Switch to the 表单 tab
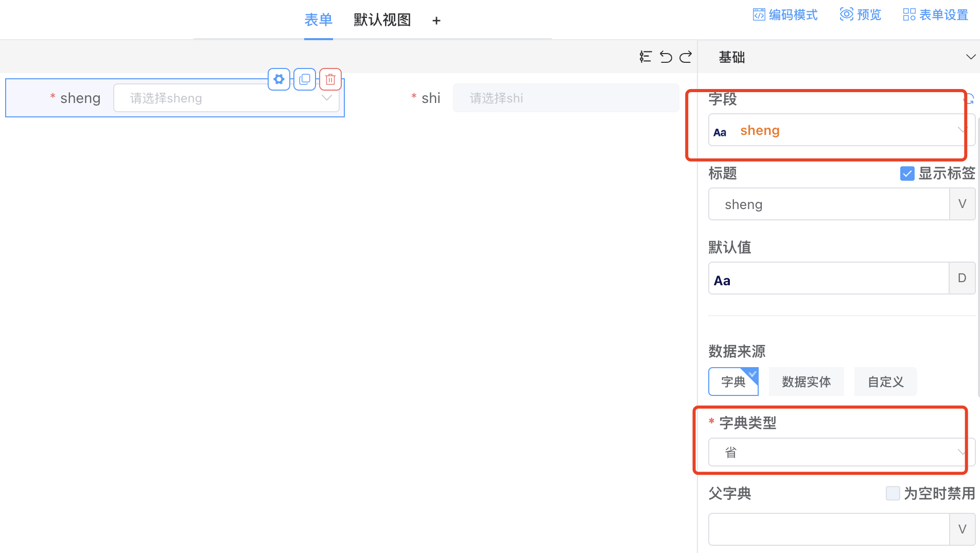 (318, 20)
